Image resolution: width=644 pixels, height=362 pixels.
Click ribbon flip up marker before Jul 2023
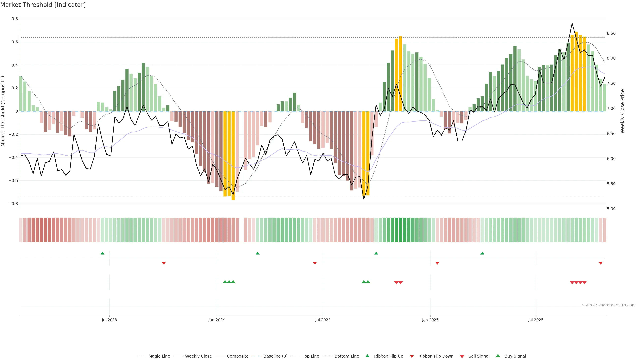click(x=102, y=253)
